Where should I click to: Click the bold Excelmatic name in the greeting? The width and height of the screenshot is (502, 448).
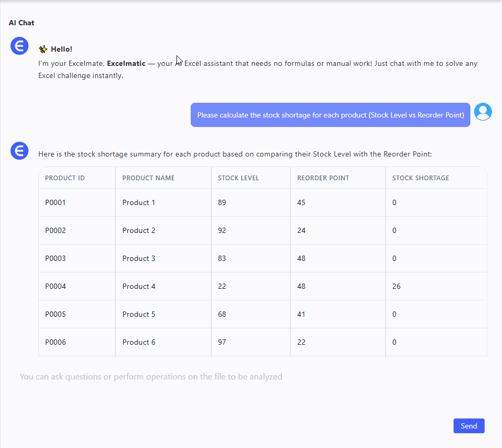click(x=126, y=64)
